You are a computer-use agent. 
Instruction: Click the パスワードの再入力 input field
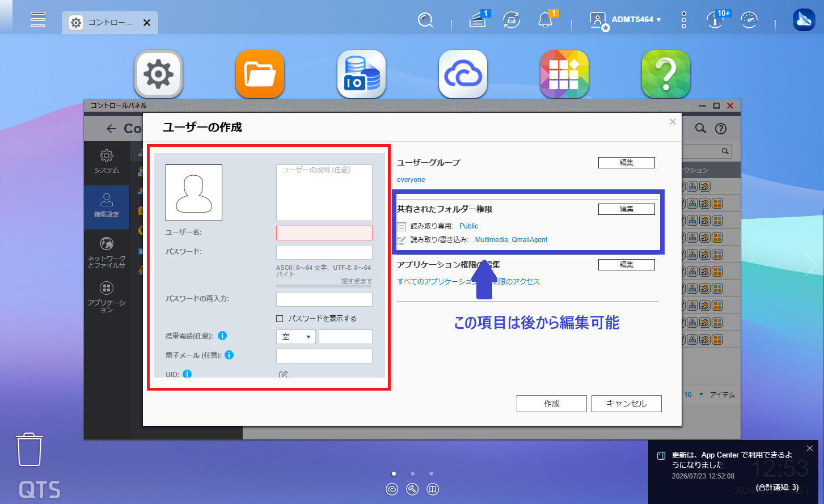point(324,299)
